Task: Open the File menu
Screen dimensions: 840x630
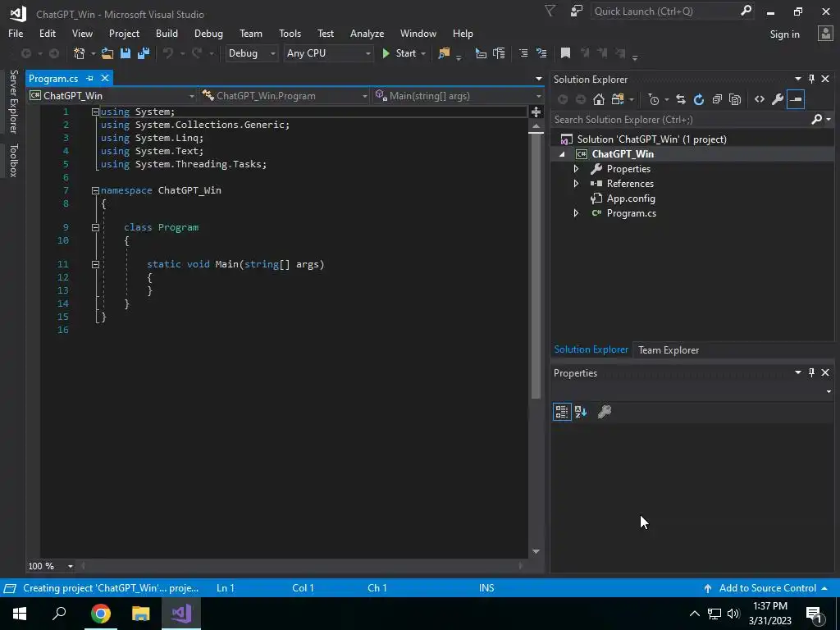Action: point(16,33)
